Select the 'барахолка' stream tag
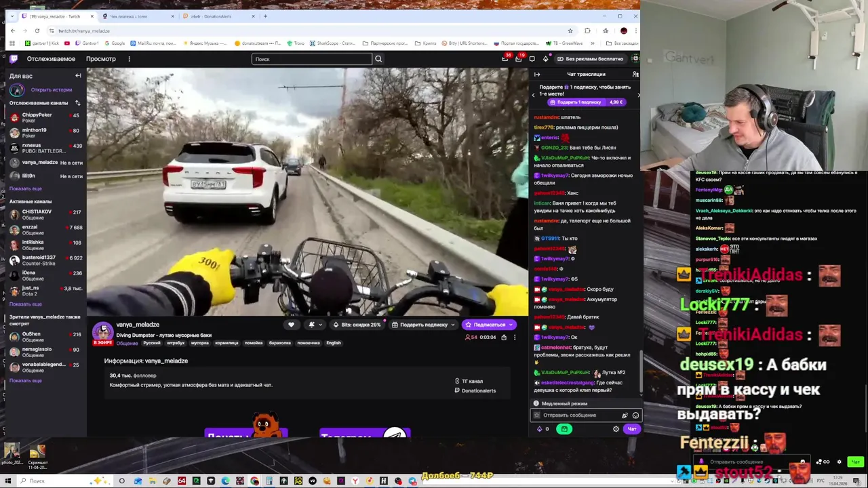This screenshot has height=488, width=868. click(x=279, y=343)
